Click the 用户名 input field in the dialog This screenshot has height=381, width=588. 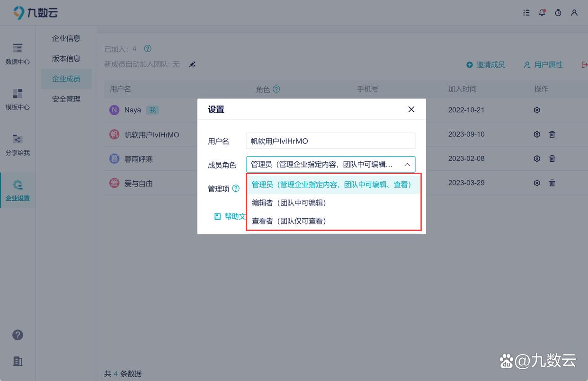pos(330,141)
